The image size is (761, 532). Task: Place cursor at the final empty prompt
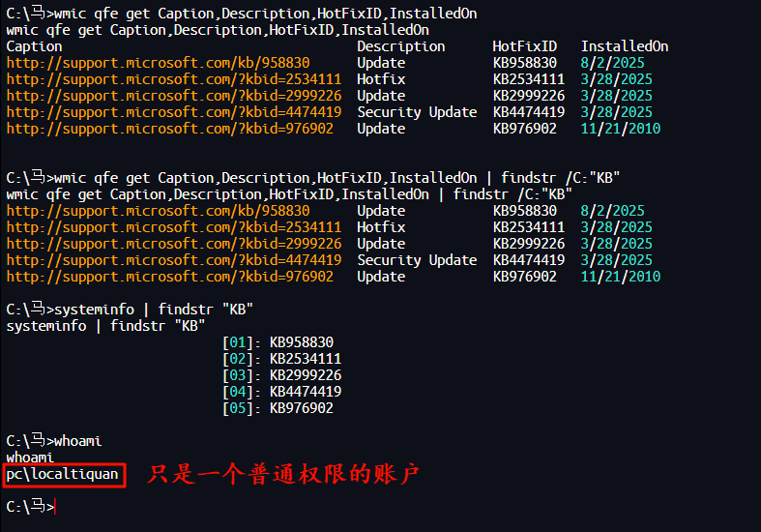[56, 507]
